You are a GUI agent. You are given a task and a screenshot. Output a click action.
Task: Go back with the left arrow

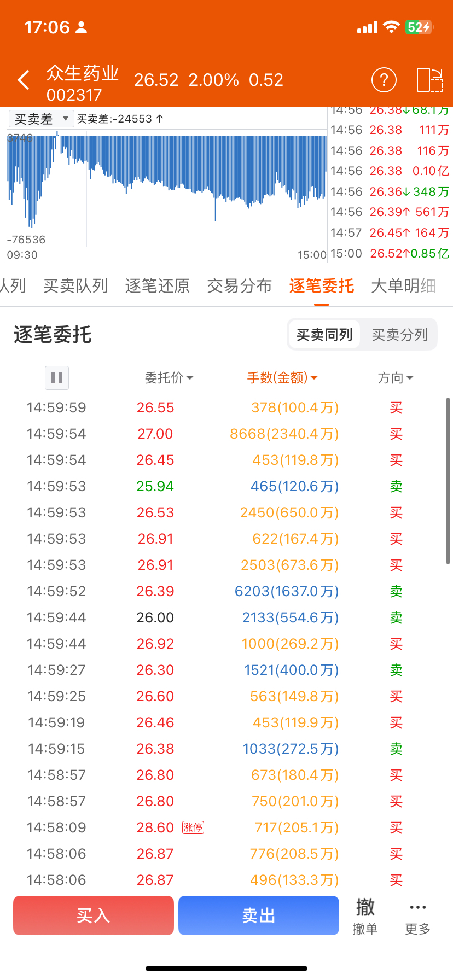[x=23, y=80]
